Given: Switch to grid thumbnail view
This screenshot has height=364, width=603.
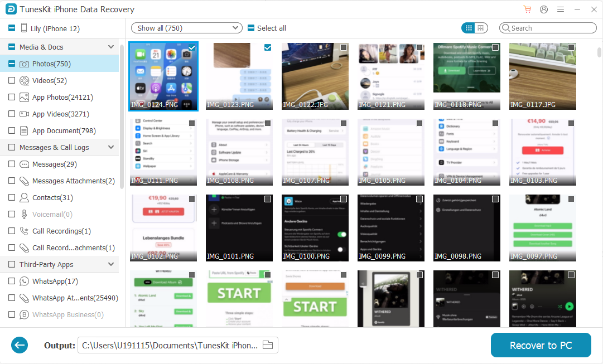Looking at the screenshot, I should click(469, 28).
